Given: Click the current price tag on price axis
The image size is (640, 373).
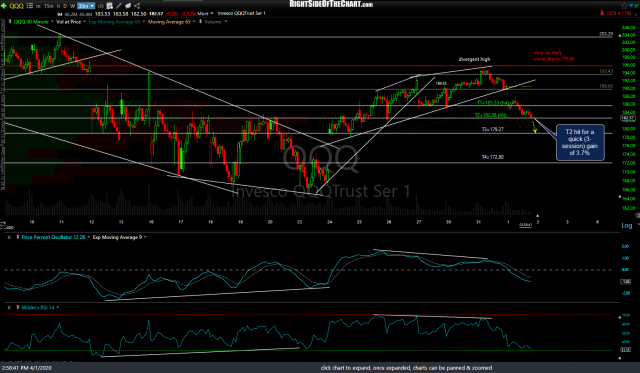Looking at the screenshot, I should 627,118.
